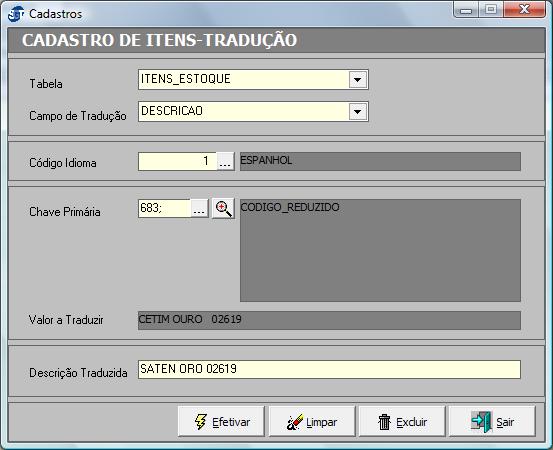Expand the Tabela dropdown arrow
Screen dimensions: 553x450
(x=358, y=80)
